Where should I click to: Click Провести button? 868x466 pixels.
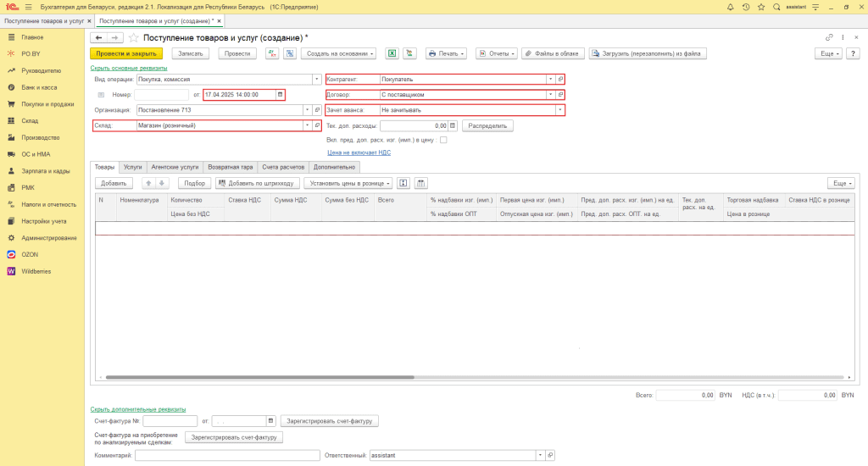(237, 53)
